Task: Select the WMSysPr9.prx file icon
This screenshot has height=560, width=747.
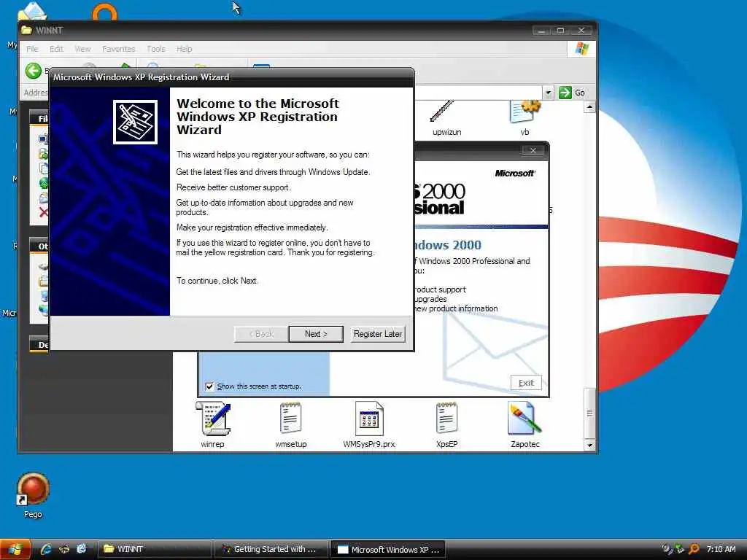Action: coord(369,418)
